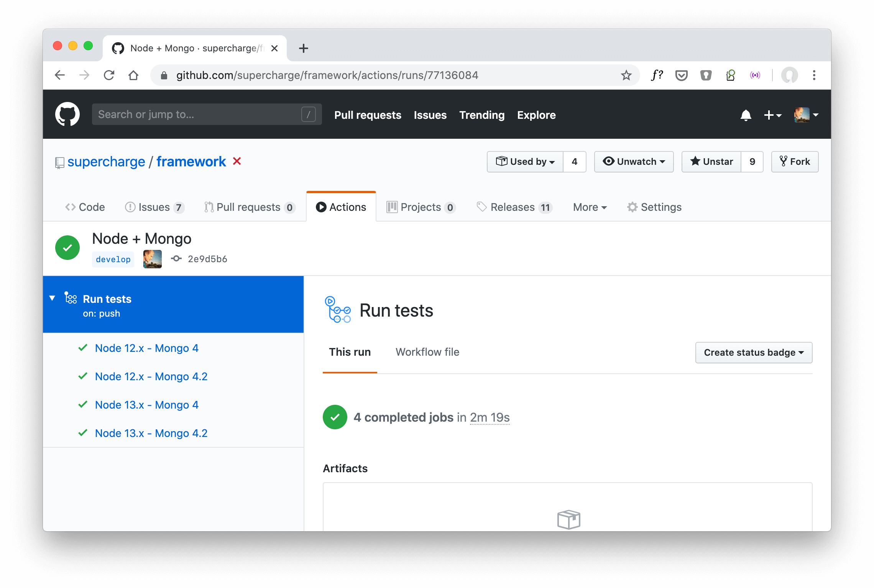Screen dimensions: 874x588
Task: Click the reload icon in the browser toolbar
Action: coord(109,75)
